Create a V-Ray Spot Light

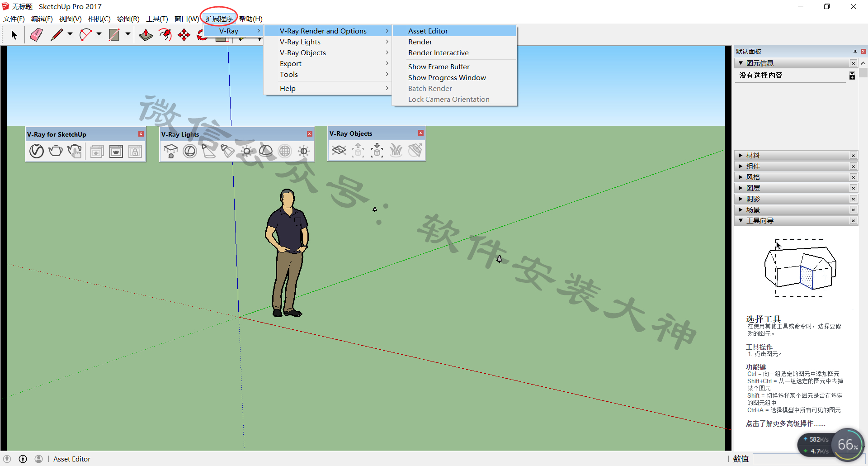[208, 151]
